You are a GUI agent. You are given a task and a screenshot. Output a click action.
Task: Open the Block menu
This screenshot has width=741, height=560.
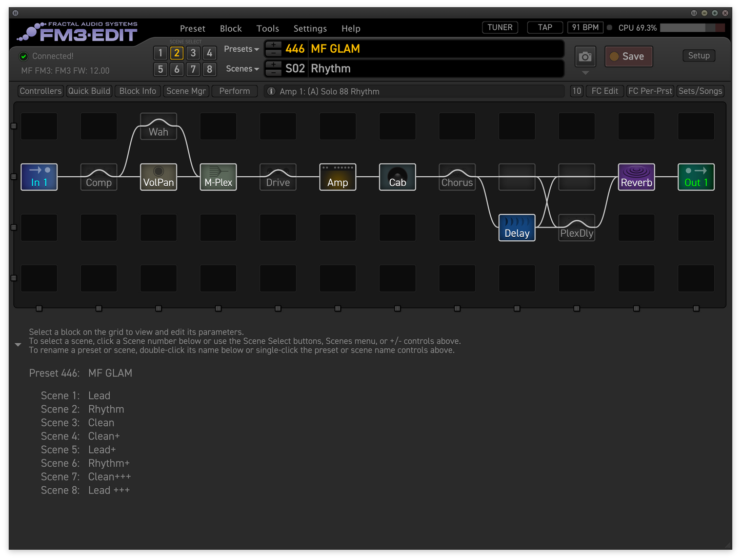231,29
